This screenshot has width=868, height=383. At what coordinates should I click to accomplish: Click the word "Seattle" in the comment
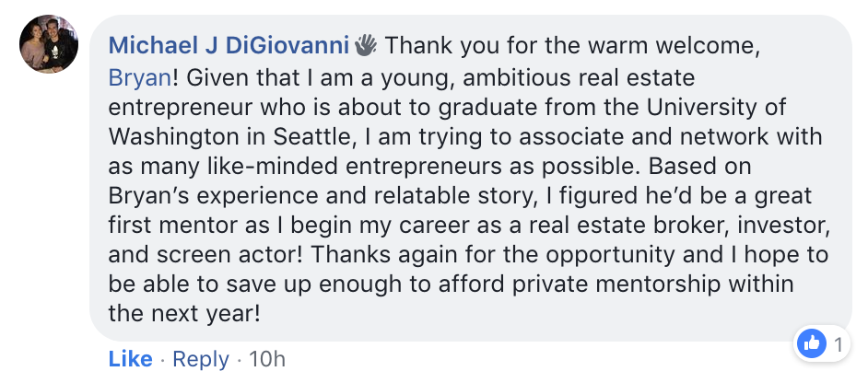312,137
